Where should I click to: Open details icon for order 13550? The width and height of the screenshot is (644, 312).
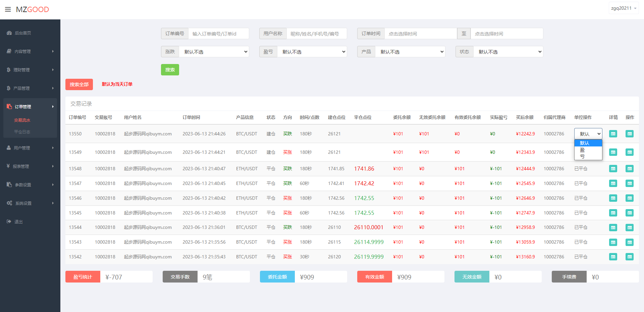point(613,134)
